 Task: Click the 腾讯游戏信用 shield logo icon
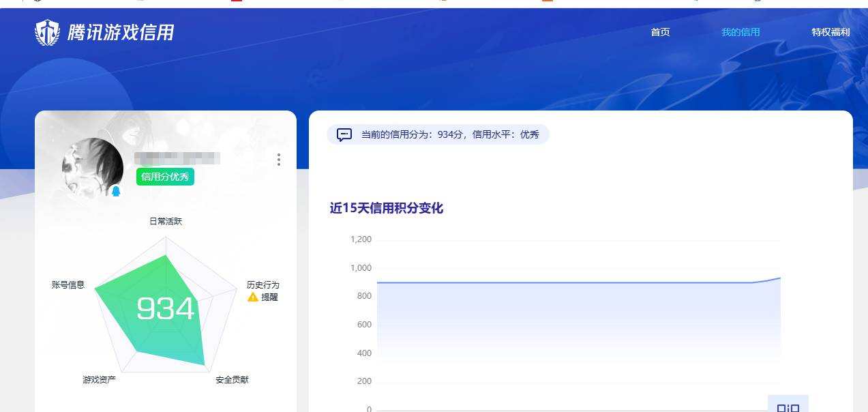48,33
